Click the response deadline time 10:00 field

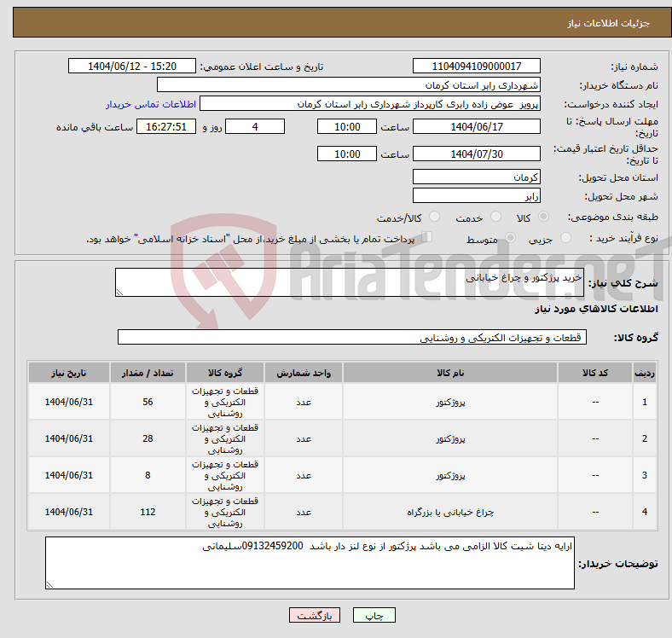pyautogui.click(x=347, y=126)
